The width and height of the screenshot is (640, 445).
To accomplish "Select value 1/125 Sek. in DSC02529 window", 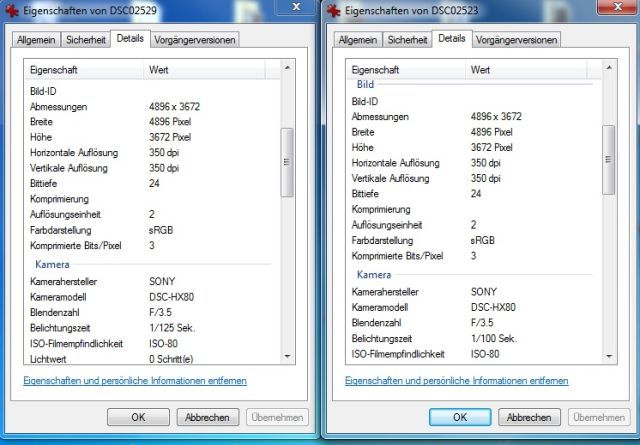I will tap(172, 328).
